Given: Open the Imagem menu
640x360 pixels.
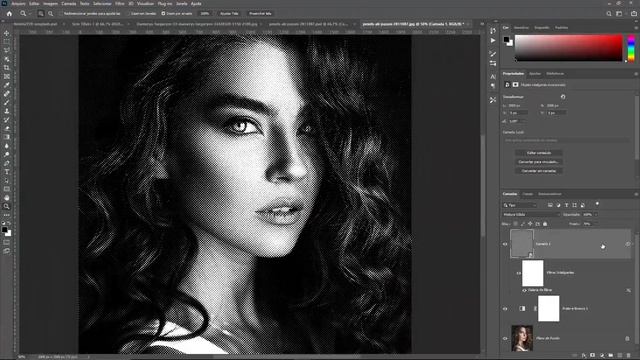Looking at the screenshot, I should pos(50,4).
